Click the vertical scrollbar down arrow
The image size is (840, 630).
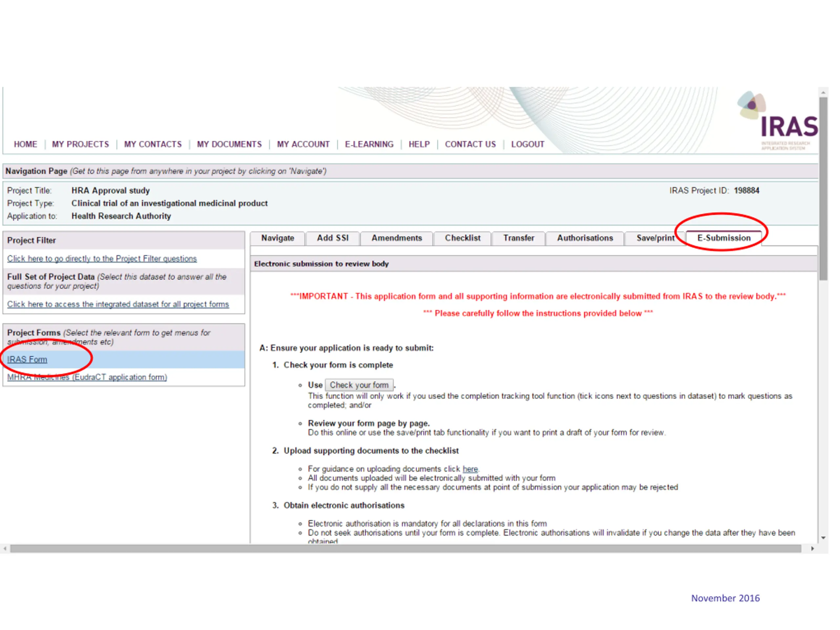tap(823, 538)
